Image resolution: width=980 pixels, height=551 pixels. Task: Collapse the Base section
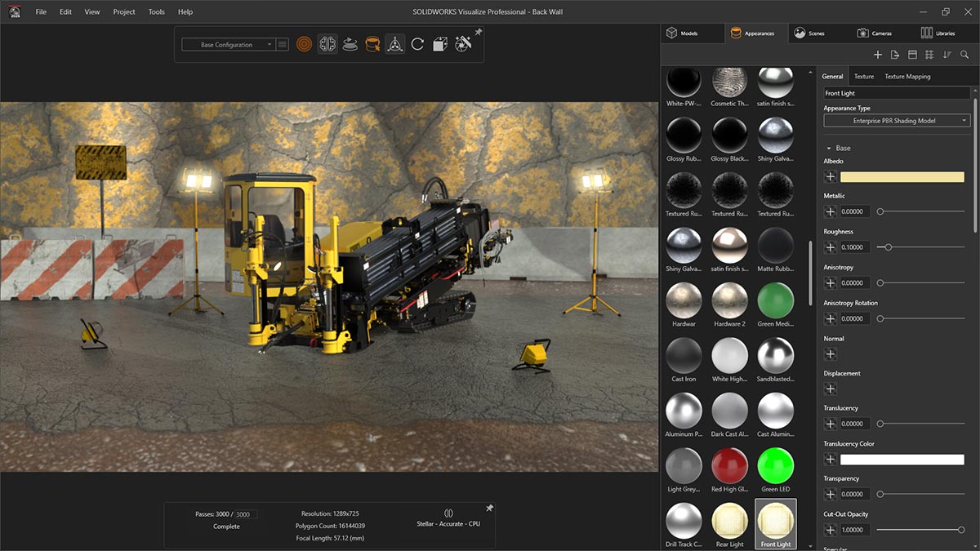[830, 149]
